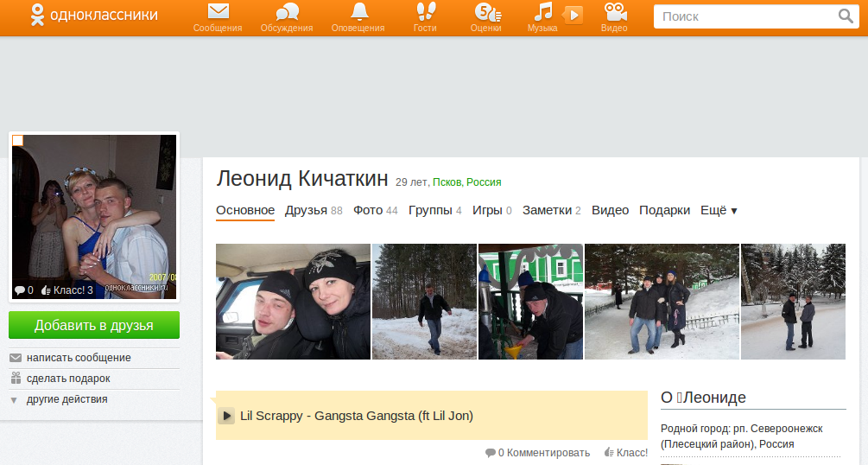Open the group photo of three in snow

662,302
